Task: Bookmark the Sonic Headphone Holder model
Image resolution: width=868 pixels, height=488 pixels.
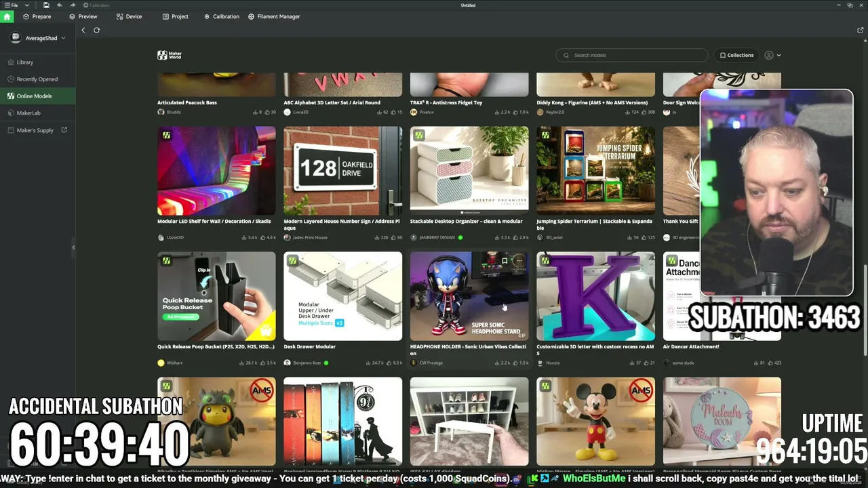Action: tap(505, 260)
